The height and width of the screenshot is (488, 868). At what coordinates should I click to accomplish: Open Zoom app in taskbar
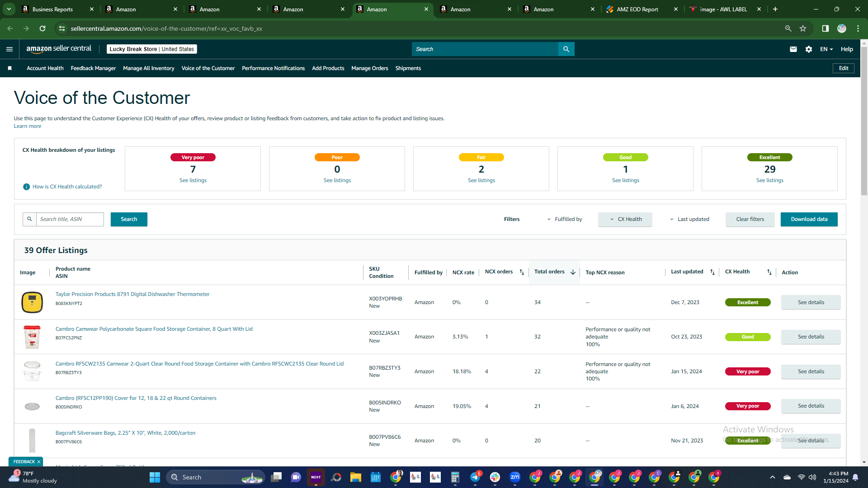(515, 477)
